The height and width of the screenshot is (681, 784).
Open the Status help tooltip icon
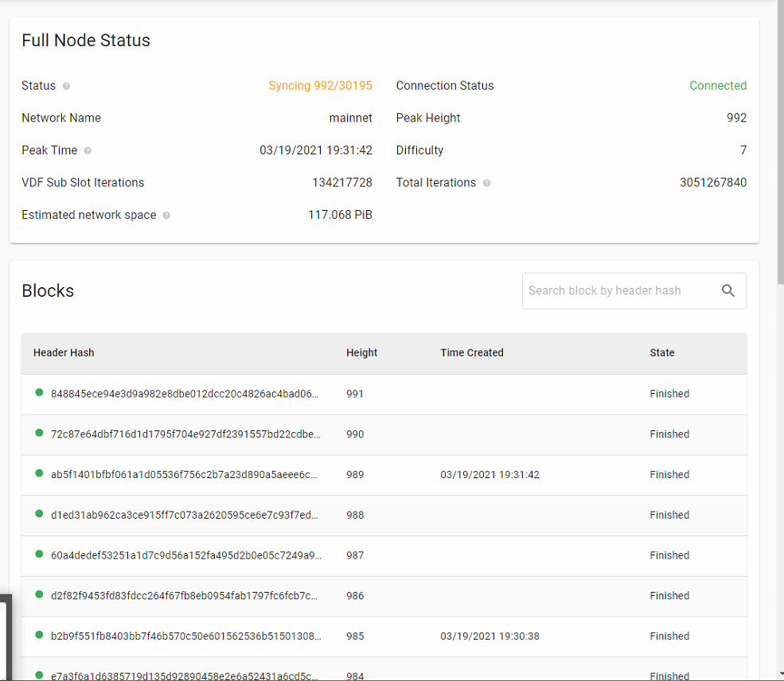point(67,86)
